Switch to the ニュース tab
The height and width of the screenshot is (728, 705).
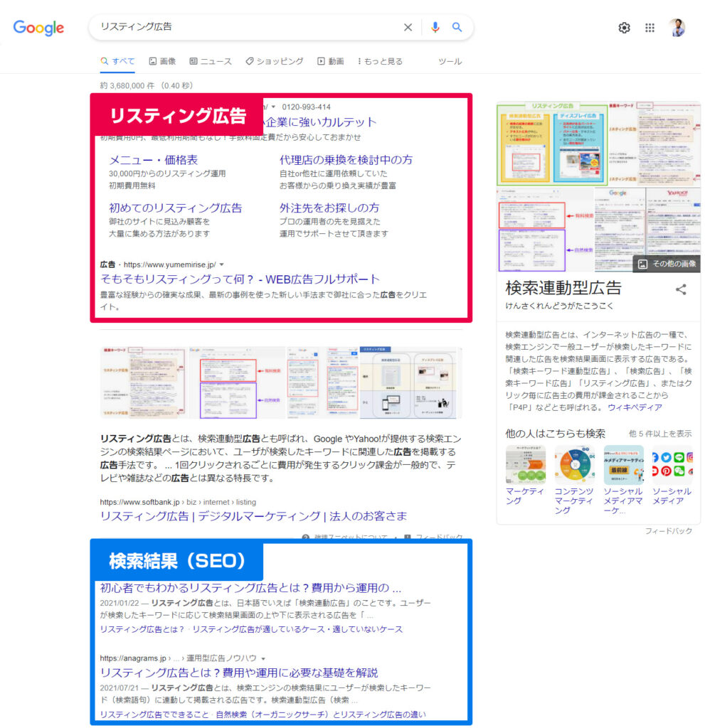211,61
